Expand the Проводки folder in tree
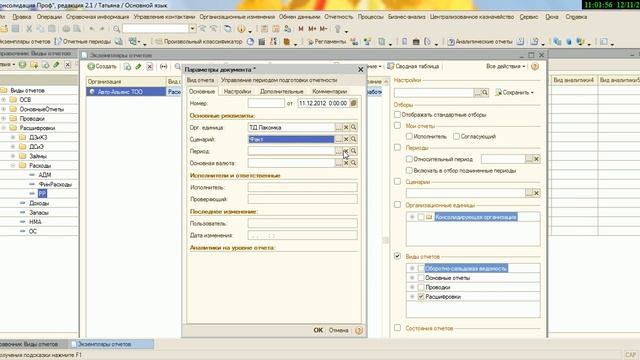The width and height of the screenshot is (640, 360). (4, 118)
